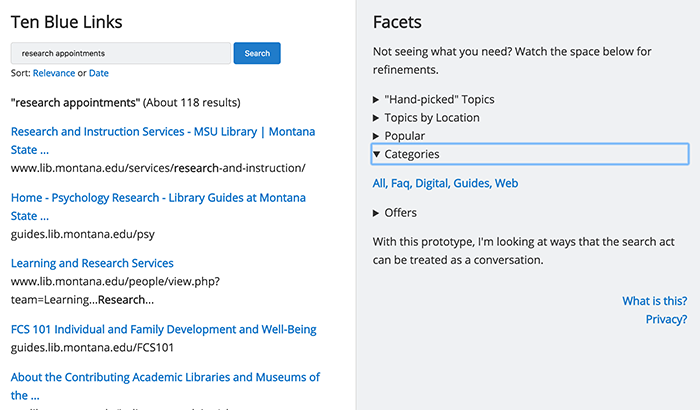Sort results by Relevance
700x410 pixels.
coord(54,74)
